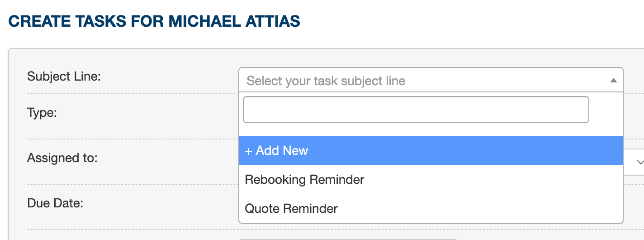This screenshot has height=240, width=644.
Task: Click the 'Type:' field label
Action: click(x=42, y=112)
